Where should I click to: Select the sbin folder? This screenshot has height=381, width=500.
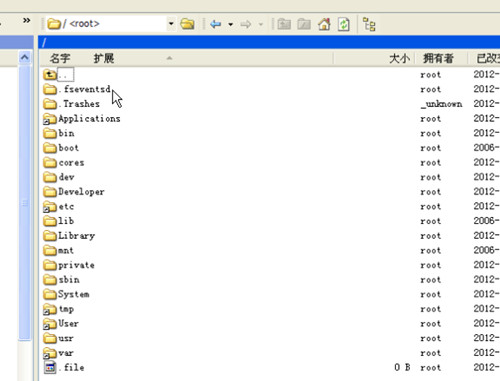(61, 280)
